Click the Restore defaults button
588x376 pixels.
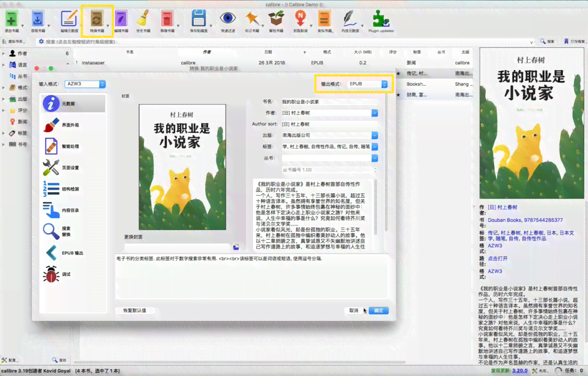(134, 310)
